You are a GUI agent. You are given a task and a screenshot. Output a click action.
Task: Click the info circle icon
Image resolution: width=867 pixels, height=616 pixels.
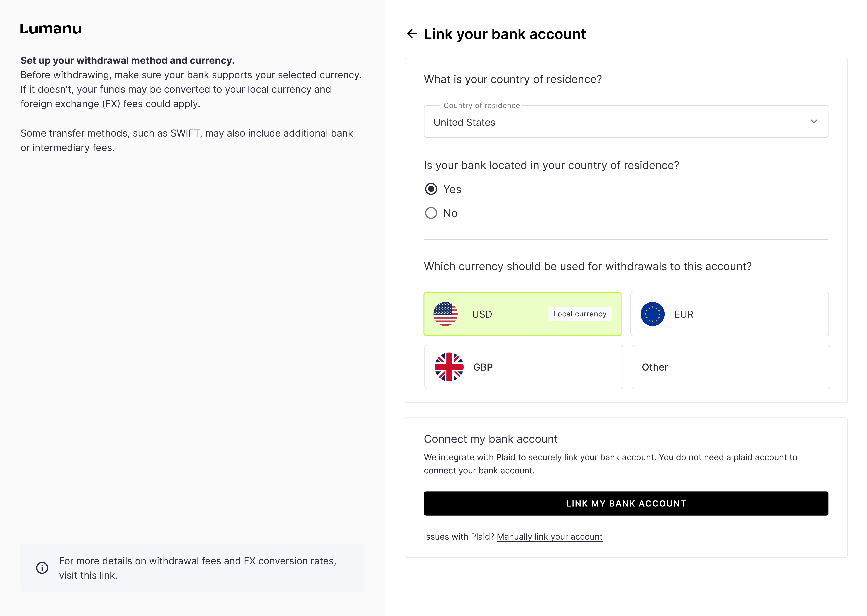tap(42, 568)
